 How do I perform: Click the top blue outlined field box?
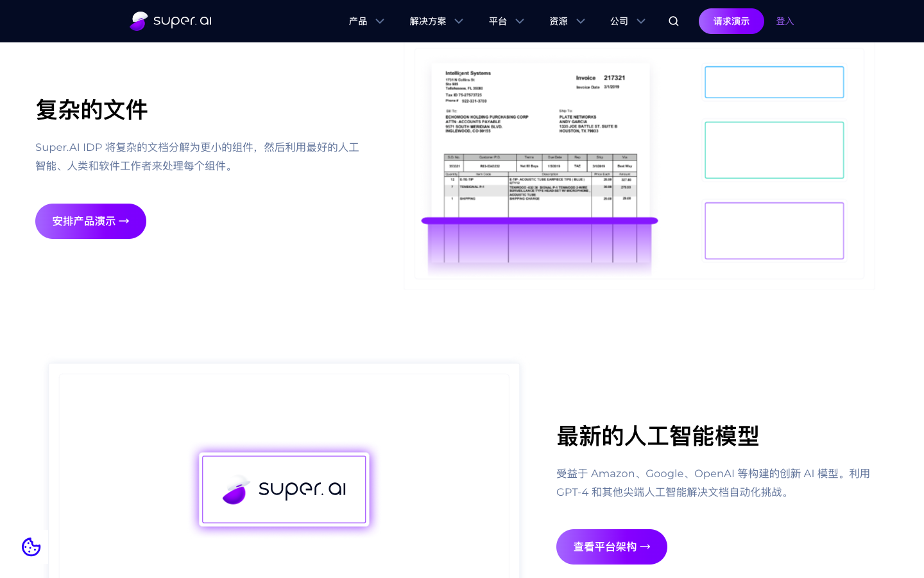[x=774, y=82]
